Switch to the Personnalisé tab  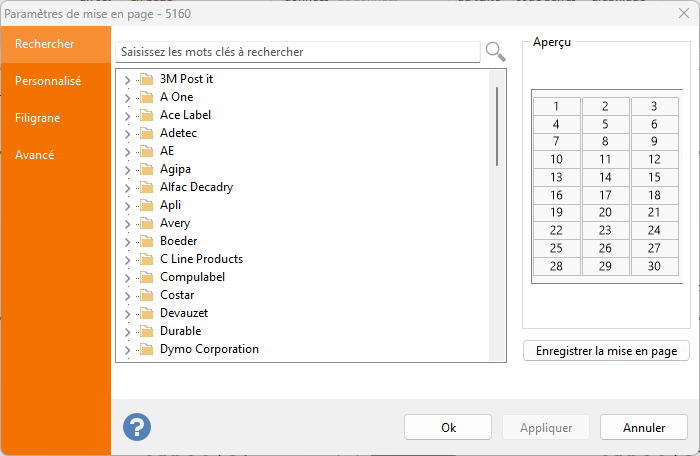point(48,81)
